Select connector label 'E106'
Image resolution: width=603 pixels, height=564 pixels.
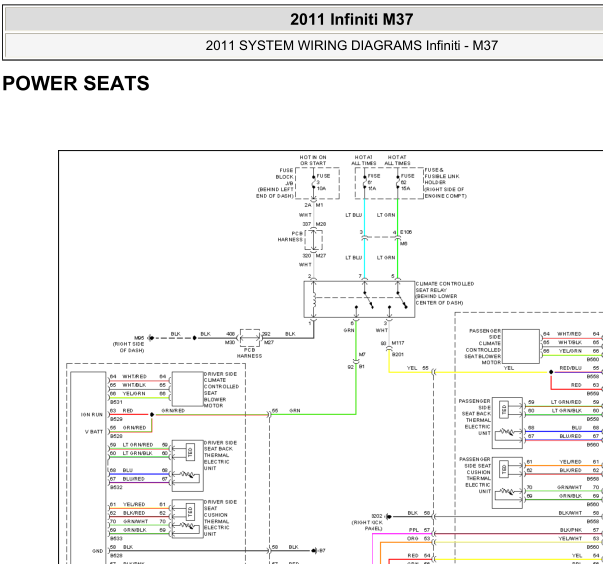click(x=406, y=232)
